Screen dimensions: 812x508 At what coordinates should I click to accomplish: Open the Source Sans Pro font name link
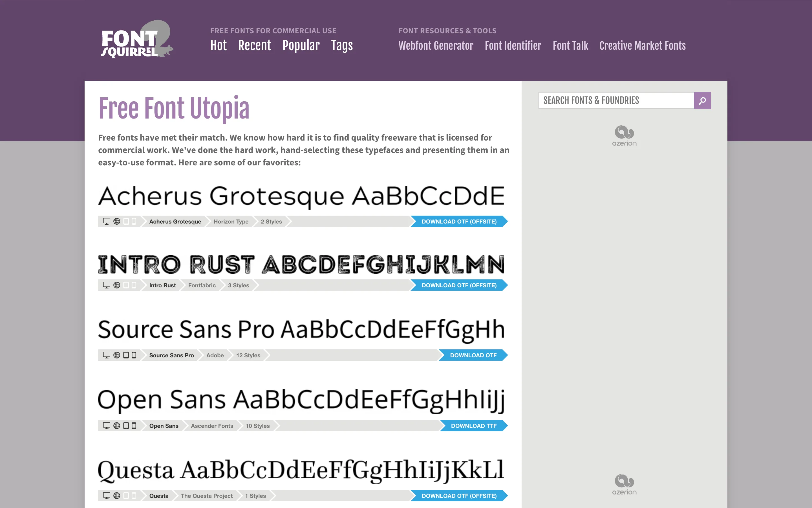[x=171, y=355]
